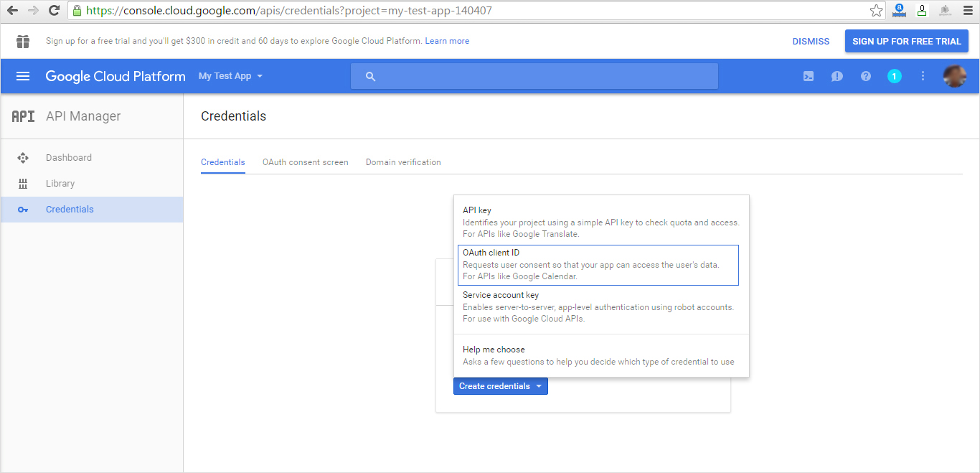Click the user account avatar
Image resolution: width=980 pixels, height=473 pixels.
click(x=954, y=76)
